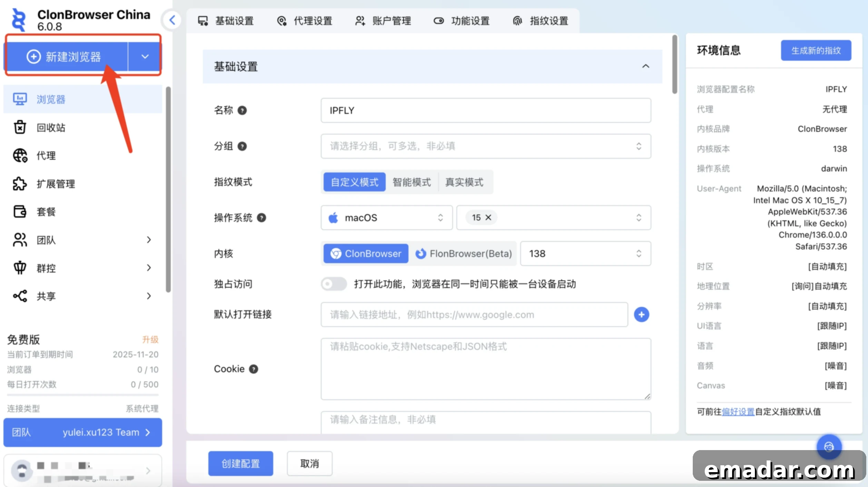Expand the 团队 submenu chevron
This screenshot has height=487, width=868.
pos(149,240)
